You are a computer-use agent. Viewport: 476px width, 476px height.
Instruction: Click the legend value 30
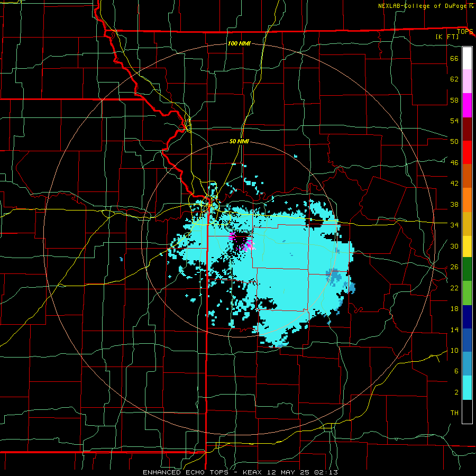pyautogui.click(x=454, y=246)
